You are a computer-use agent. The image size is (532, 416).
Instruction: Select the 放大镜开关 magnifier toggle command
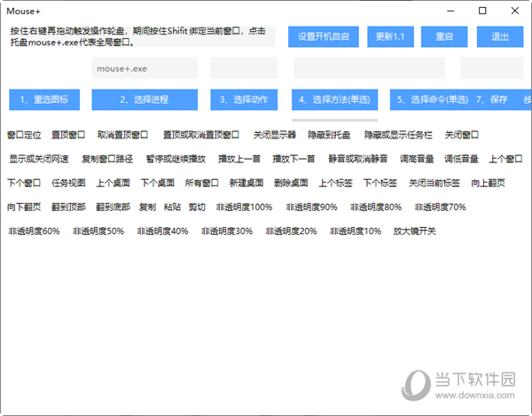[415, 231]
